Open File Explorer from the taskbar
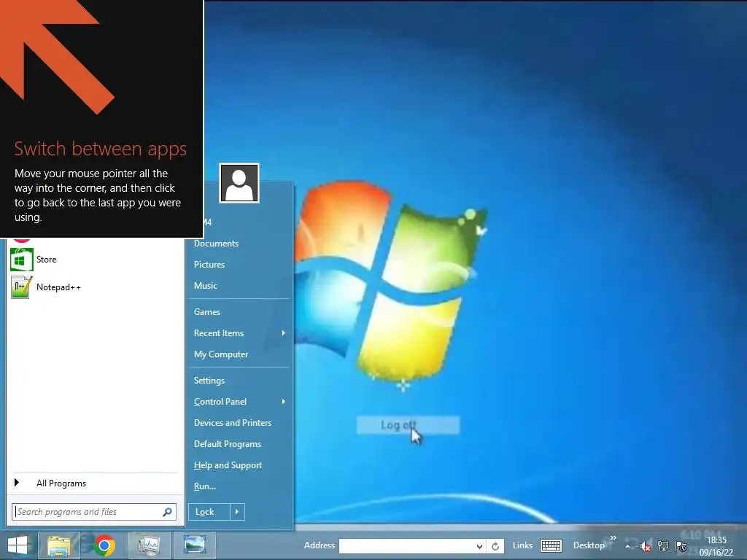Image resolution: width=747 pixels, height=560 pixels. coord(59,545)
